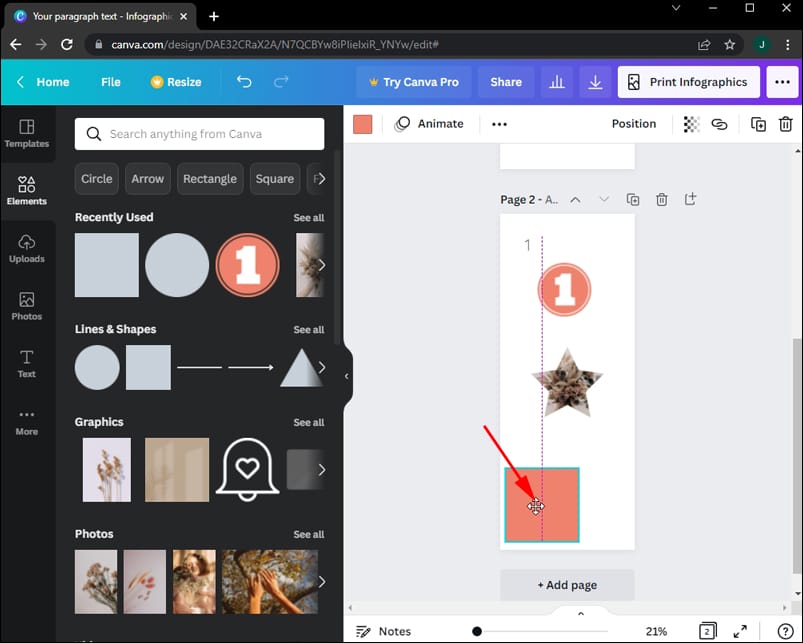The image size is (803, 643).
Task: Collapse Page 2 downward with the chevron
Action: (604, 199)
